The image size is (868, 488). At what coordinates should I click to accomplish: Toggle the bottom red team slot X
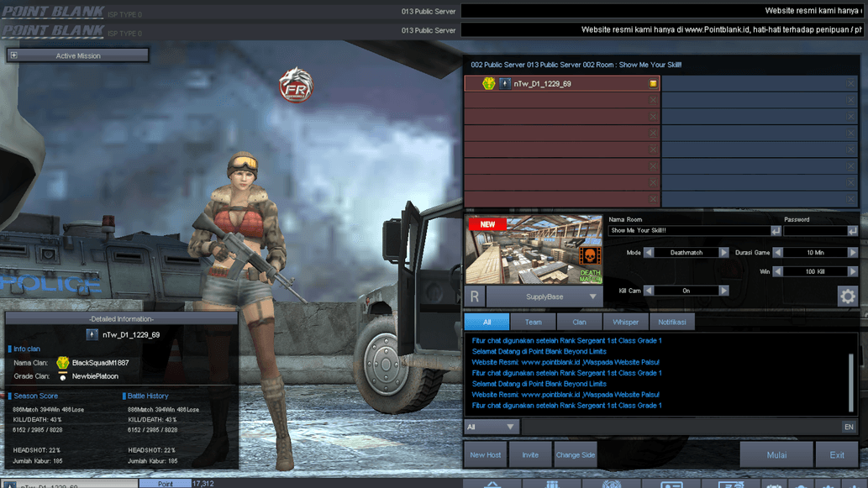tap(653, 198)
